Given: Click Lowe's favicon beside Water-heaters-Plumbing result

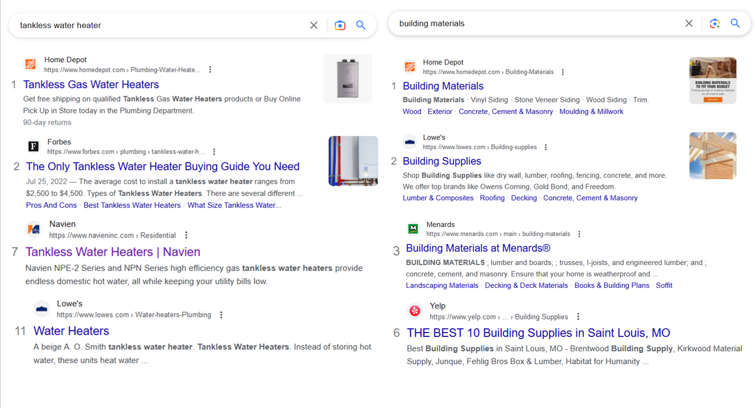Looking at the screenshot, I should pyautogui.click(x=42, y=309).
